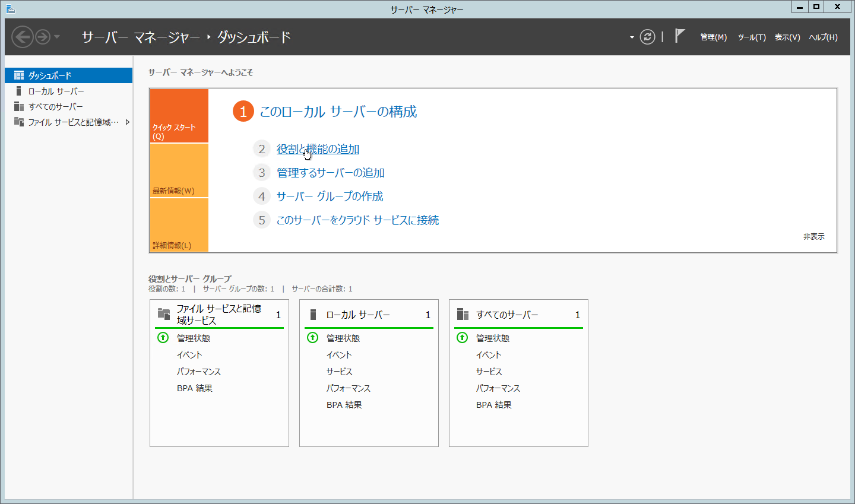Open 管理状態 in file services tile
The height and width of the screenshot is (504, 855).
pos(194,338)
